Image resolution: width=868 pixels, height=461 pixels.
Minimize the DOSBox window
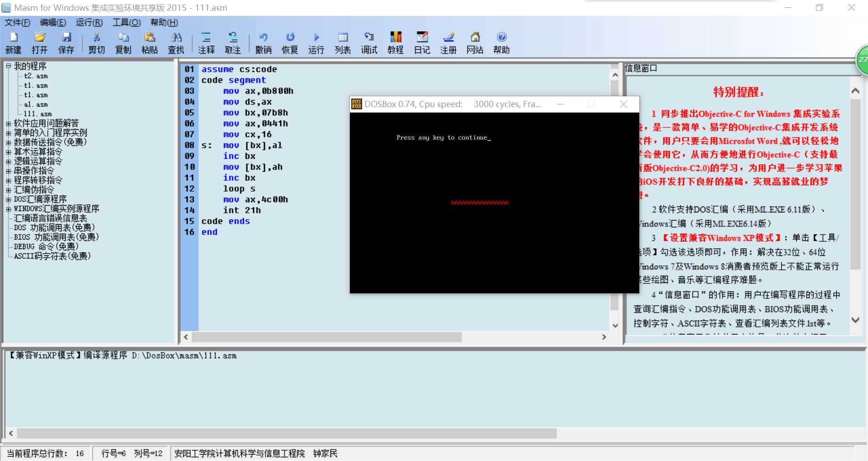561,104
